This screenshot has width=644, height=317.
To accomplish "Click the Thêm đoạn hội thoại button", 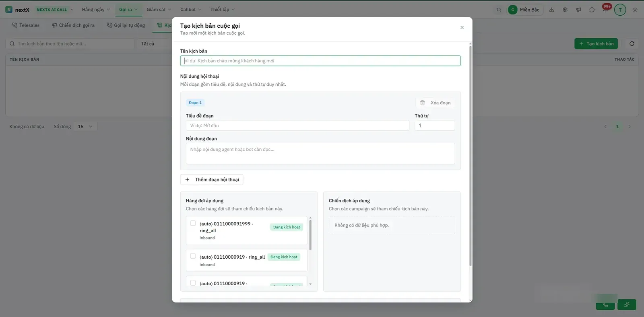I will 212,179.
